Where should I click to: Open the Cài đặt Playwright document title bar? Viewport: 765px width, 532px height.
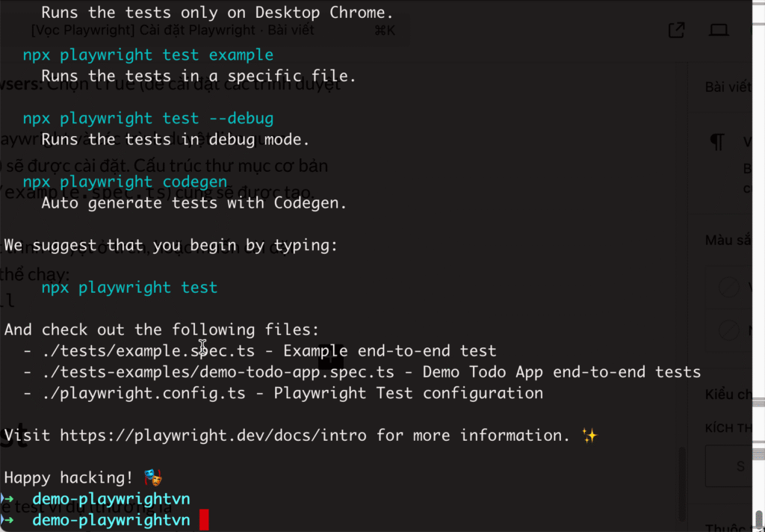[173, 30]
